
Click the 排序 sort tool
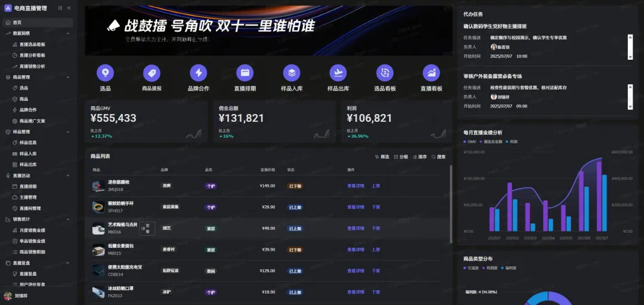click(420, 156)
